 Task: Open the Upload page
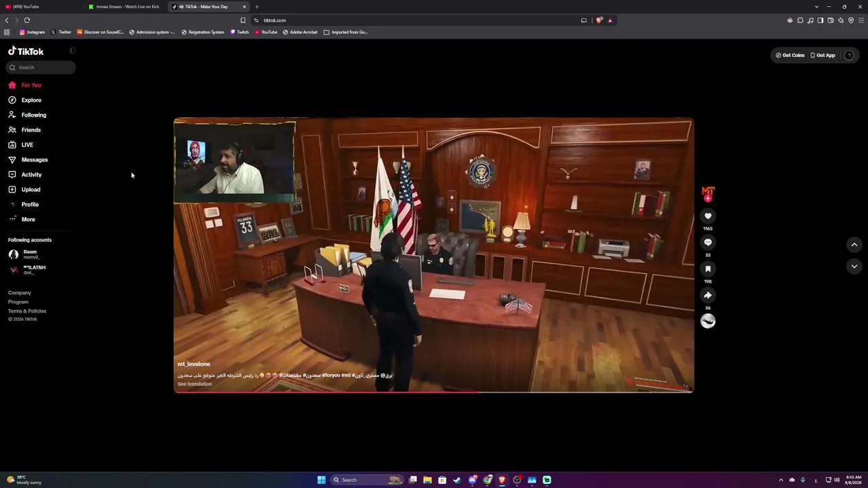click(24, 190)
